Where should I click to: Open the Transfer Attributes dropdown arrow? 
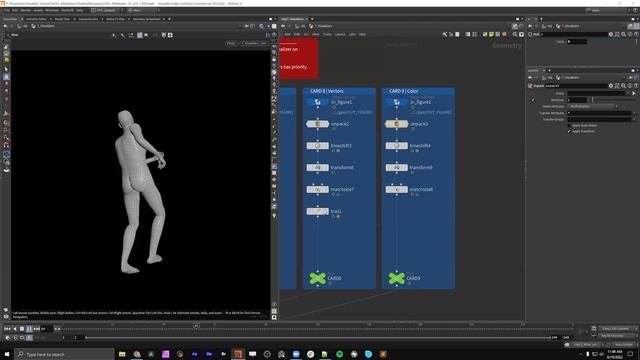634,113
